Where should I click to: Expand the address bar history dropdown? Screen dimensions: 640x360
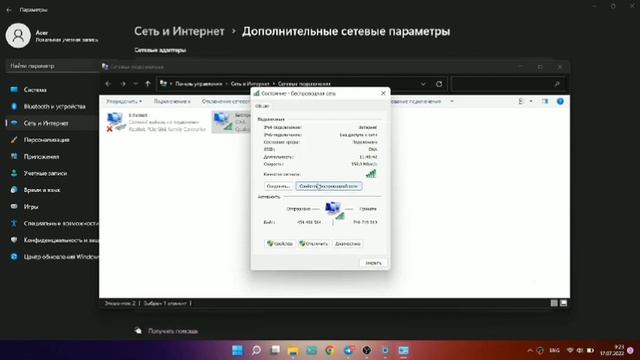coord(423,84)
